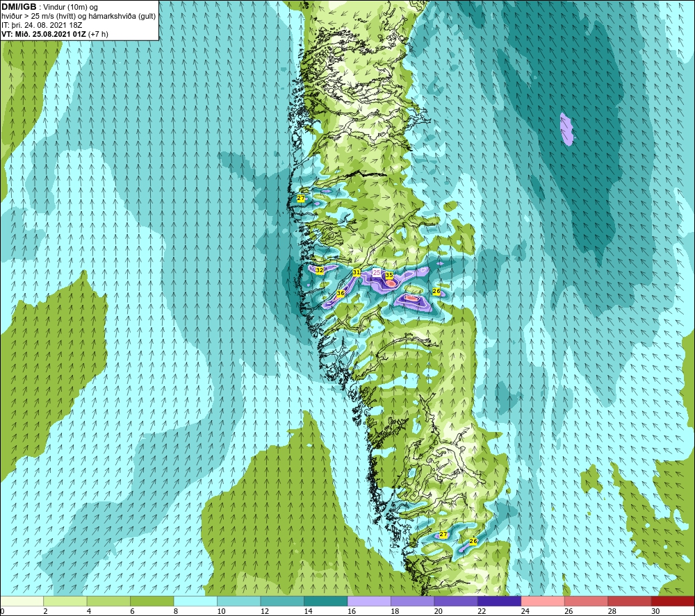Pick the 14–16 m/s dark teal legend swatch
This screenshot has width=695, height=616.
(326, 601)
